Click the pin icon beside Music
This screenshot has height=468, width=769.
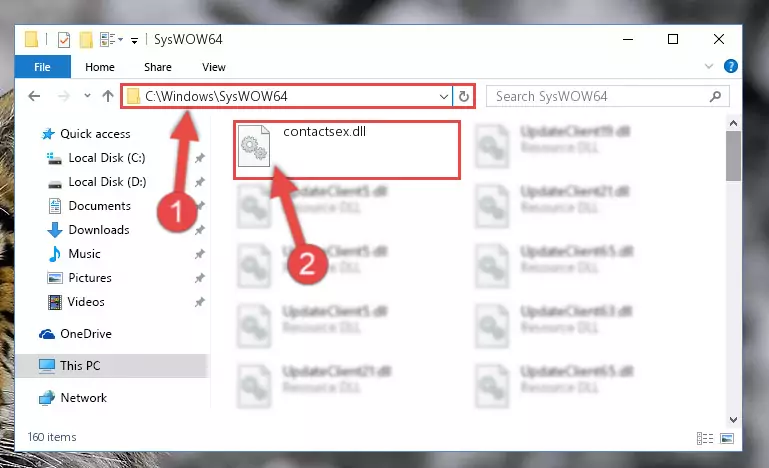pos(199,254)
